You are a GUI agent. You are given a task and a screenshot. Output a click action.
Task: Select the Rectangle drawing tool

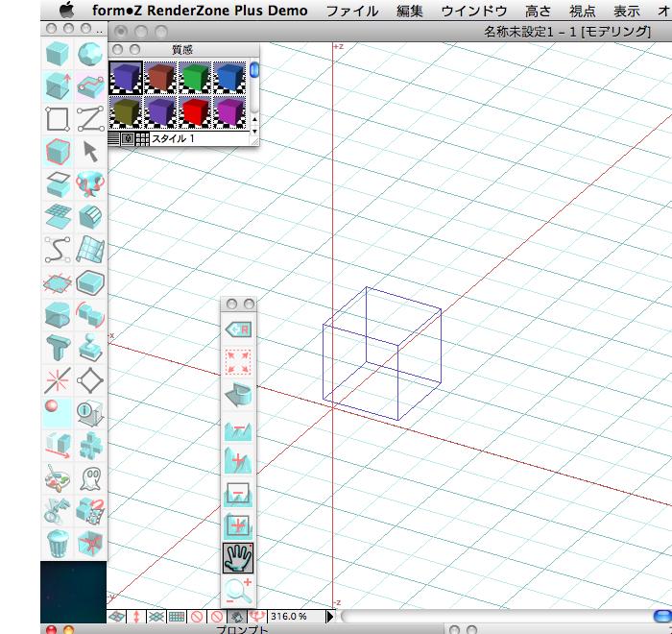tap(58, 119)
